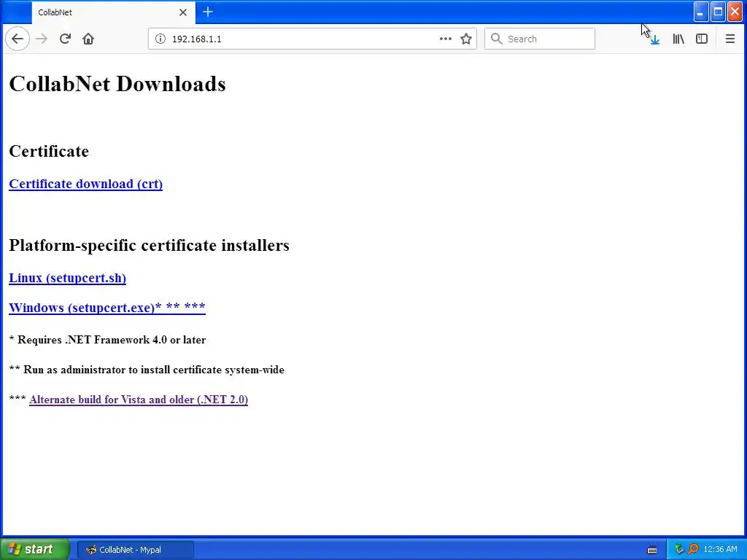Click the orange magnifier tray icon
This screenshot has height=560, width=747.
click(694, 550)
